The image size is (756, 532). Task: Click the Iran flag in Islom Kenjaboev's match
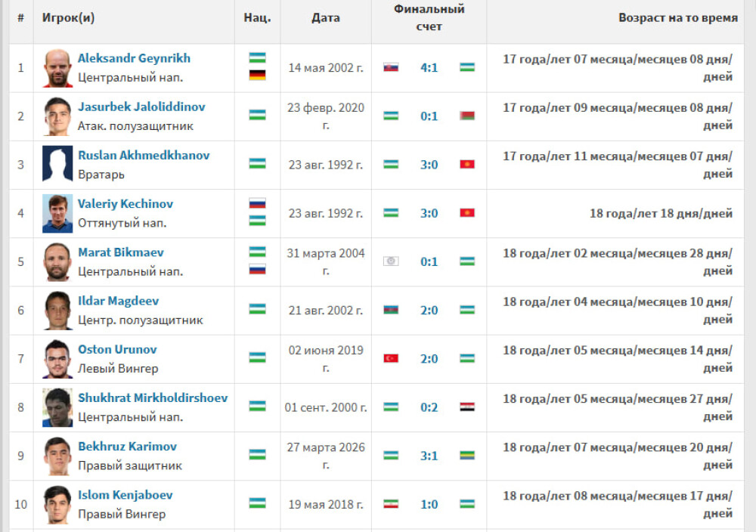[391, 504]
